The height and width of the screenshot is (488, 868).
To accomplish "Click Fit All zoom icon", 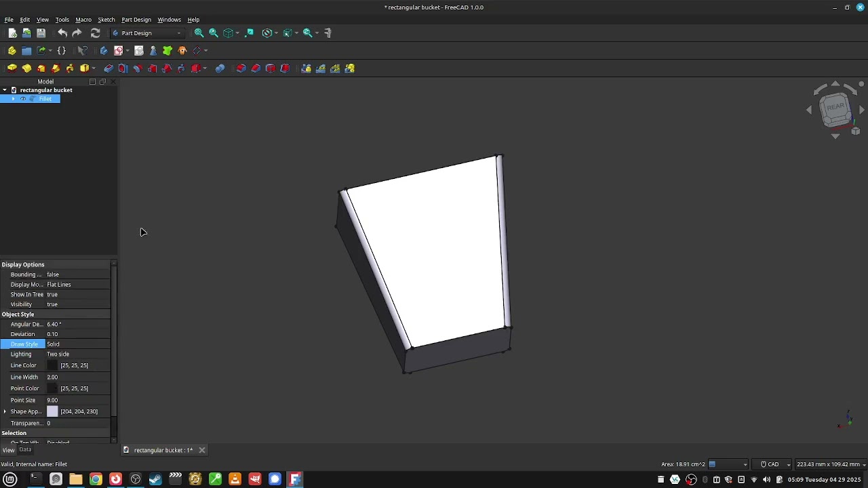I will (199, 33).
